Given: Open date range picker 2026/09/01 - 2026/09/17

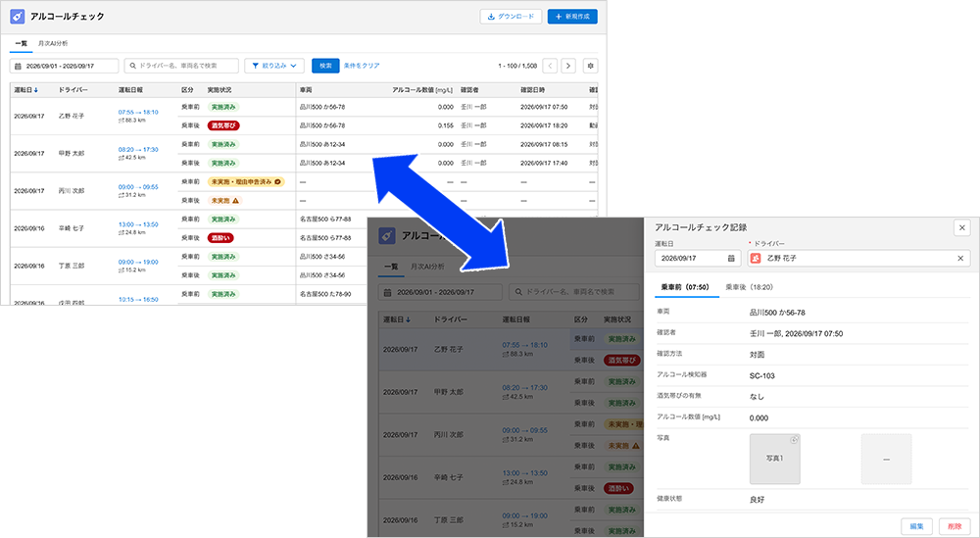Looking at the screenshot, I should 64,66.
